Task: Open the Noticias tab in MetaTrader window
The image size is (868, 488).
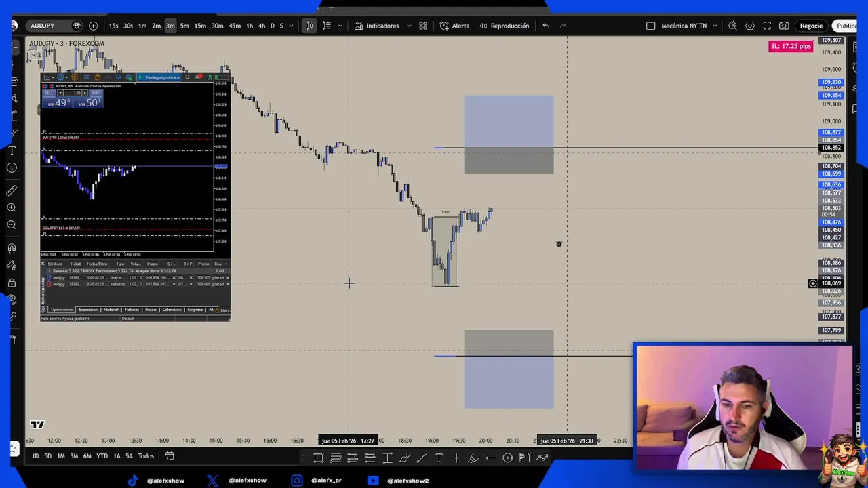Action: (x=132, y=310)
